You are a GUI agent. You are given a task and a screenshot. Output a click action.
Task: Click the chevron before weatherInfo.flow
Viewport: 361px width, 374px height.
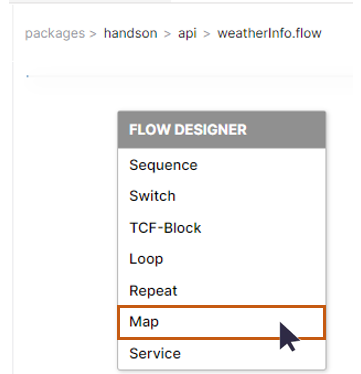[207, 34]
